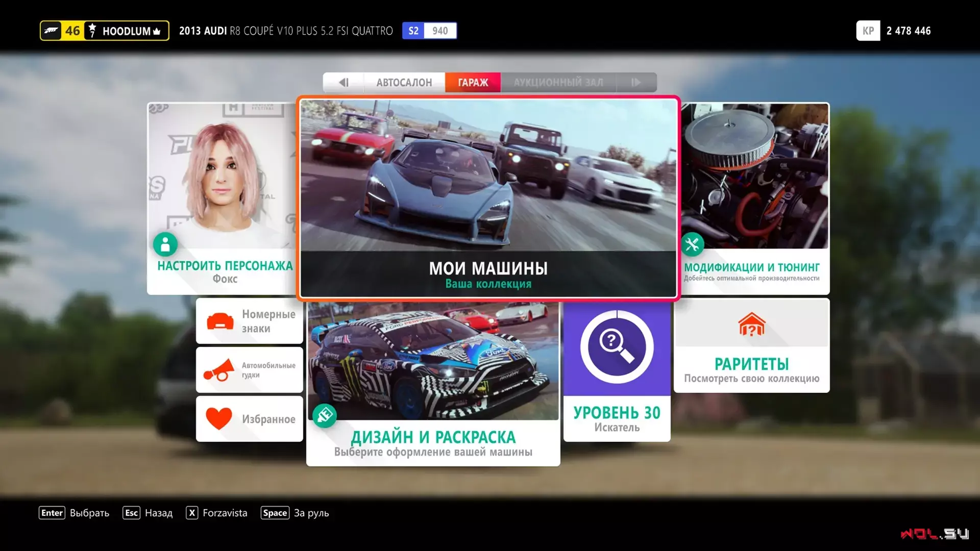Select the Гараж tab
The width and height of the screenshot is (980, 551).
pyautogui.click(x=473, y=82)
